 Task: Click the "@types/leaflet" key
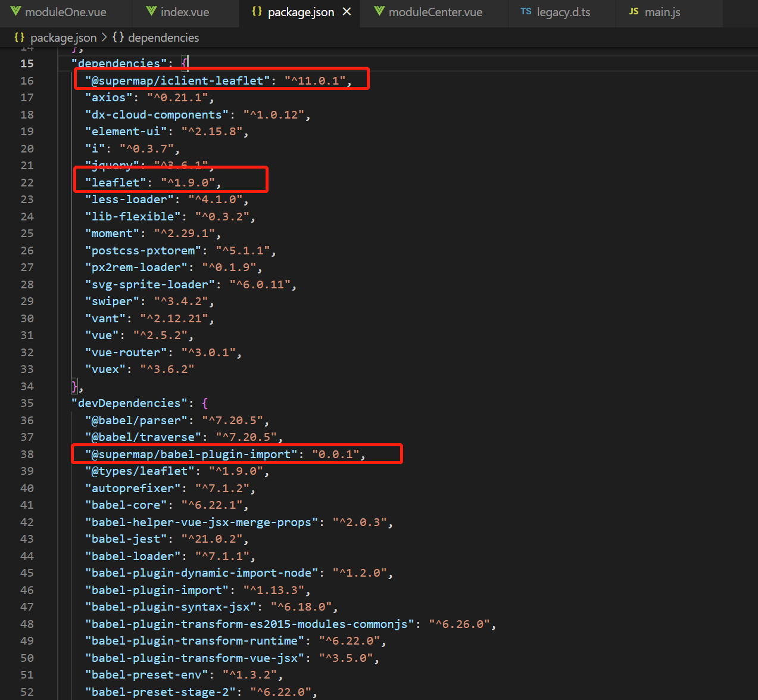point(140,471)
